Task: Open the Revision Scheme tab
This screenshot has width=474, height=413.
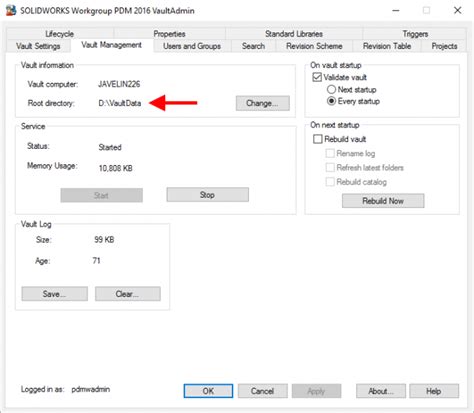Action: 314,46
